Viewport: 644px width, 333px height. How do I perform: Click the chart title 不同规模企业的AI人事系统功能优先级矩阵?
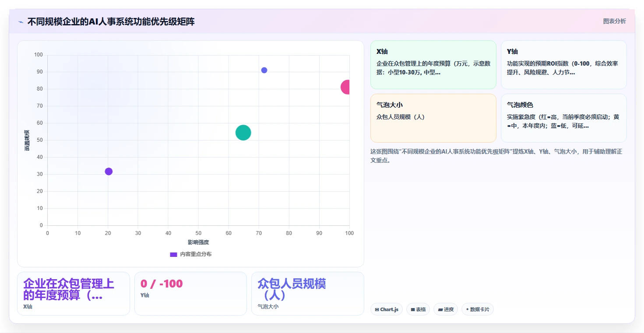pyautogui.click(x=111, y=21)
